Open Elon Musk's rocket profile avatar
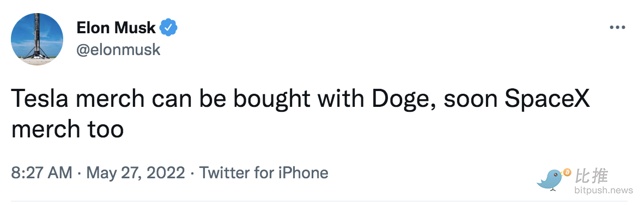This screenshot has height=205, width=644. (37, 39)
